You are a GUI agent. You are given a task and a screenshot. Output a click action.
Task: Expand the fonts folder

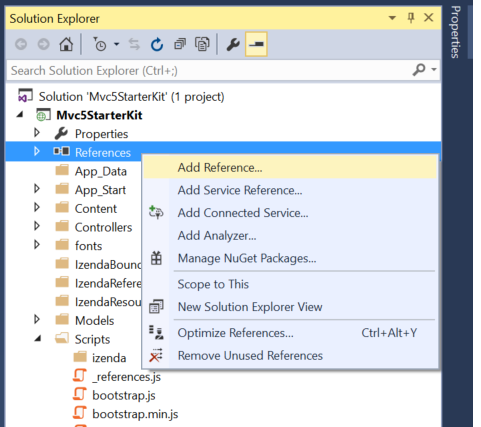37,245
